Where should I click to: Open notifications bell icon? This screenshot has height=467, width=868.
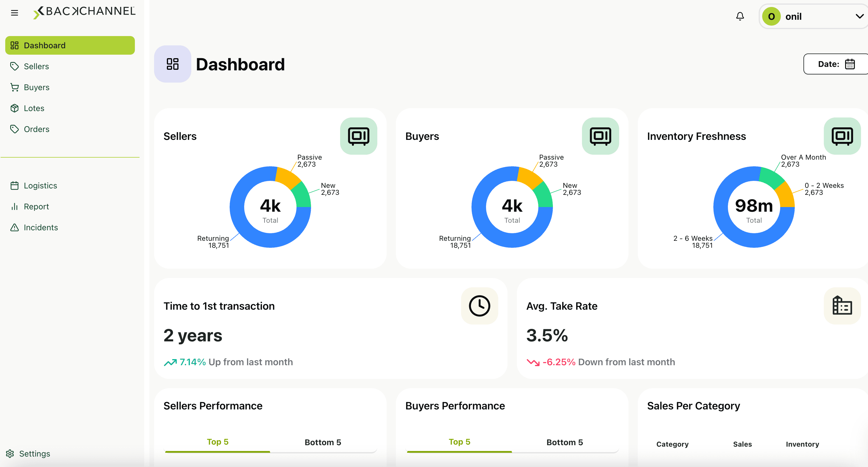(740, 16)
